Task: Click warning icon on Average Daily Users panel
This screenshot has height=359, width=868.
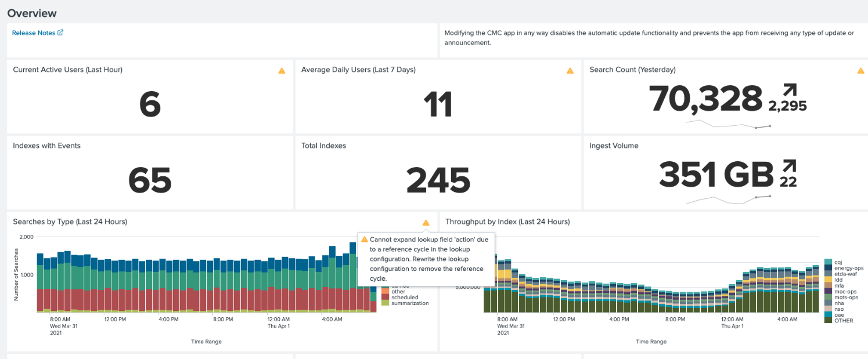Action: pyautogui.click(x=570, y=71)
